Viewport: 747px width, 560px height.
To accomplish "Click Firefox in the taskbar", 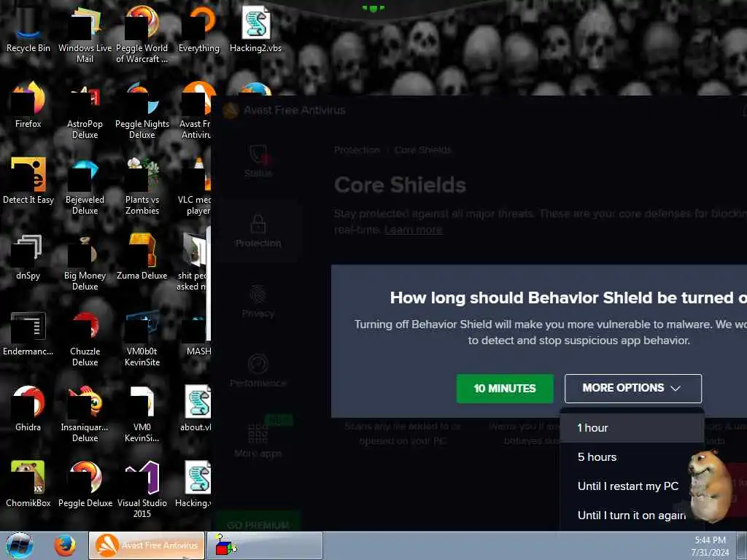I will click(65, 545).
